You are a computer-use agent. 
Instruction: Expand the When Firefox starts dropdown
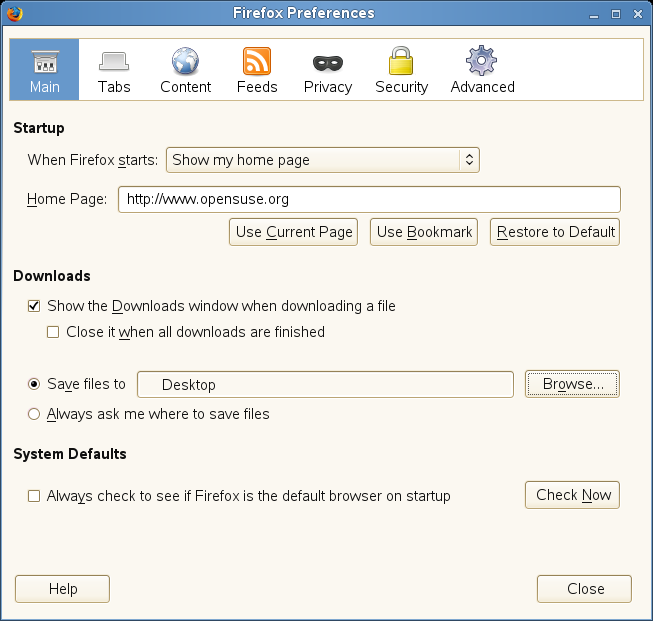point(323,160)
